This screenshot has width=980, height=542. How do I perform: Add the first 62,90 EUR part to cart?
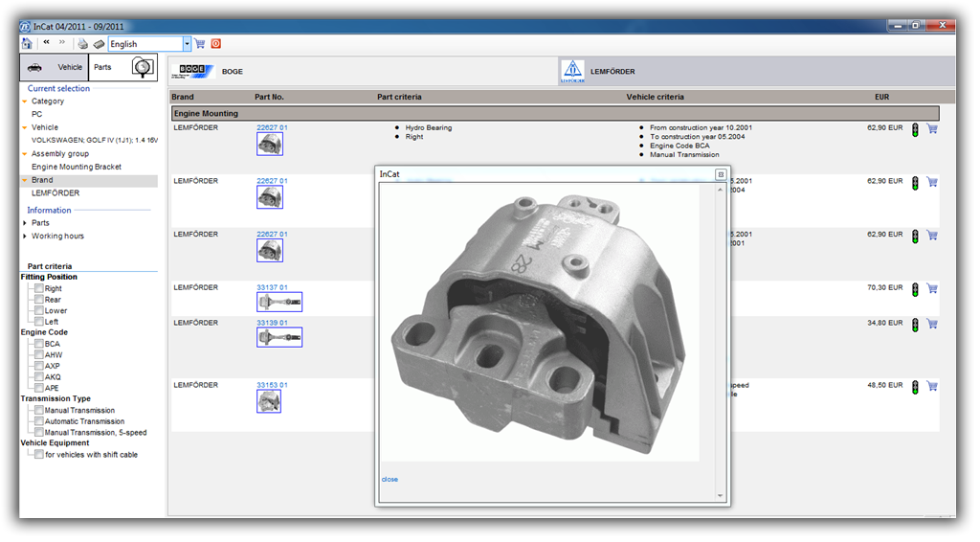coord(932,128)
